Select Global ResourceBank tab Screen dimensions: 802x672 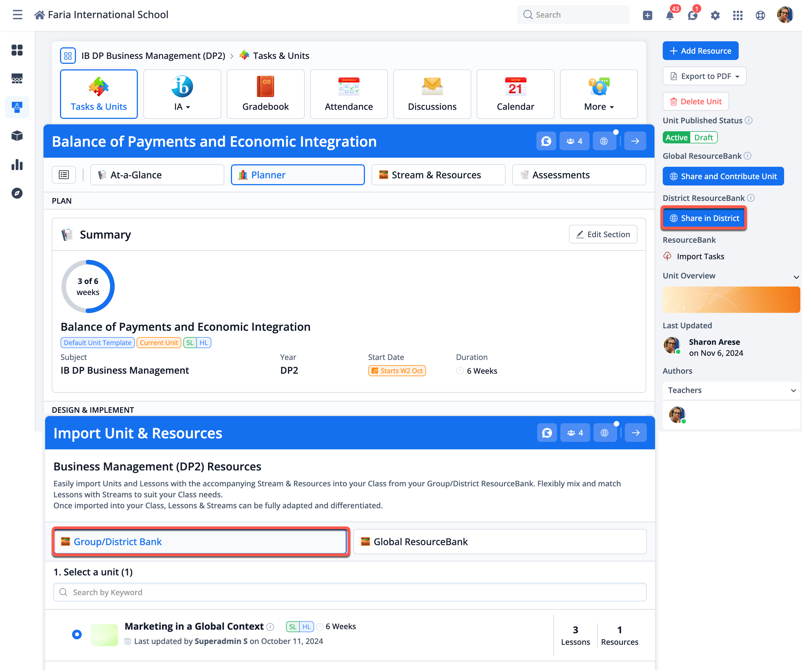tap(500, 542)
